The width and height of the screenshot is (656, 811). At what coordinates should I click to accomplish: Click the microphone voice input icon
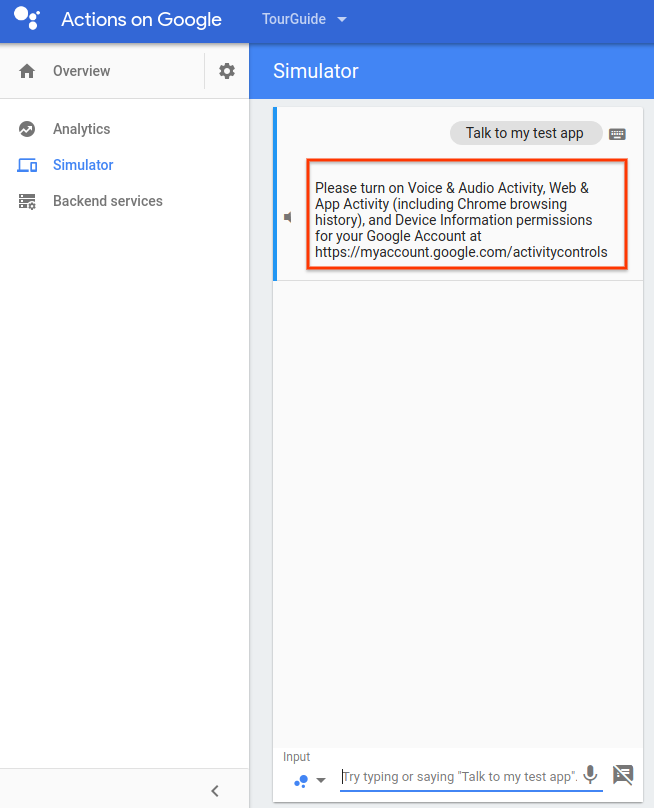pyautogui.click(x=590, y=775)
